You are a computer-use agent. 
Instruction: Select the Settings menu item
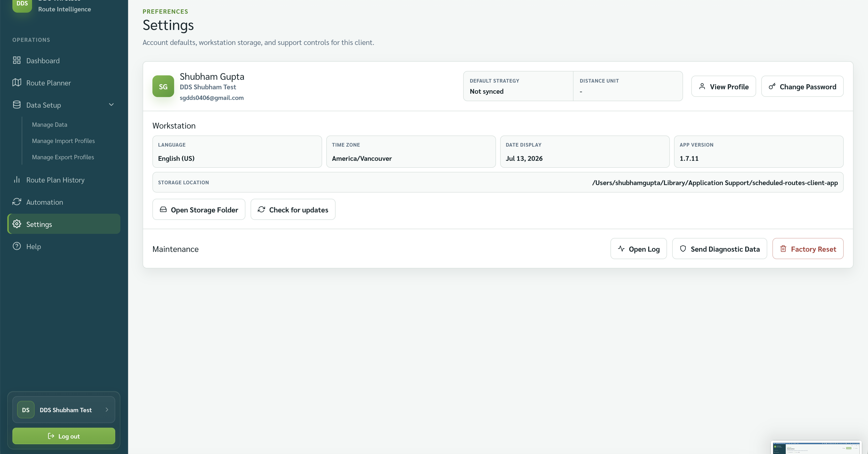coord(64,224)
